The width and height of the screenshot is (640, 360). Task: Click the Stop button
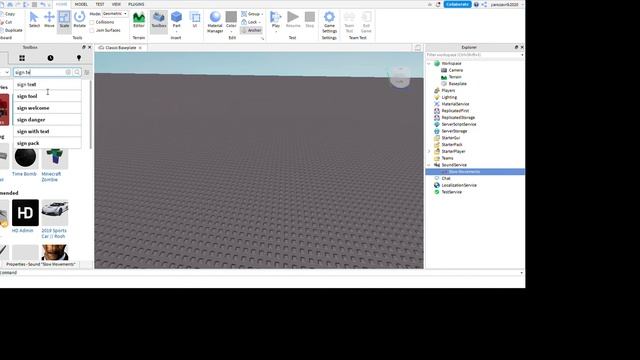tap(310, 20)
